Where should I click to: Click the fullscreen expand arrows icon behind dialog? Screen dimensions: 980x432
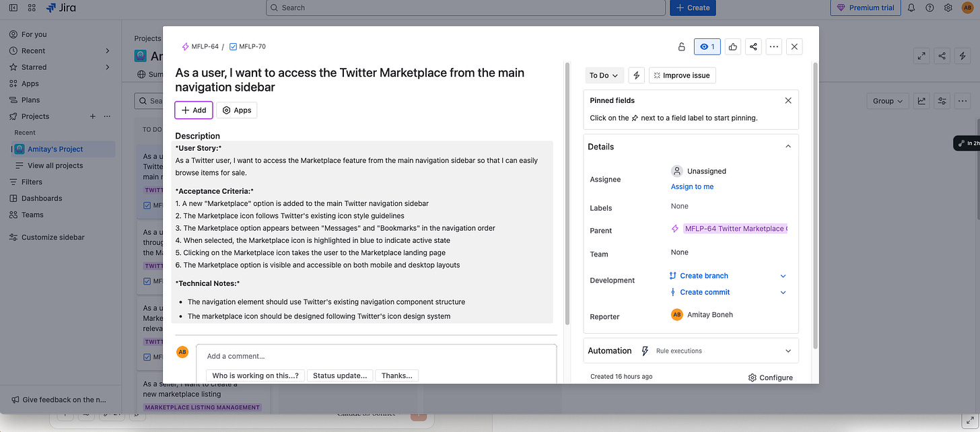pyautogui.click(x=921, y=56)
